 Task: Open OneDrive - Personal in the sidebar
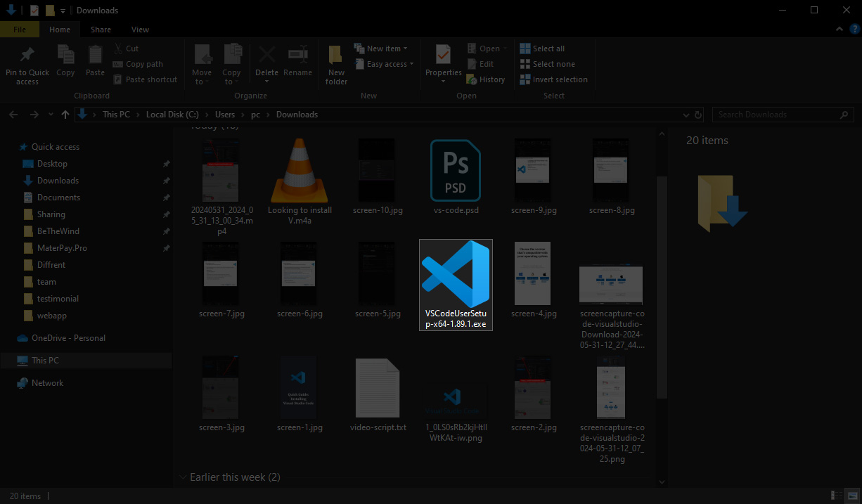pos(68,338)
